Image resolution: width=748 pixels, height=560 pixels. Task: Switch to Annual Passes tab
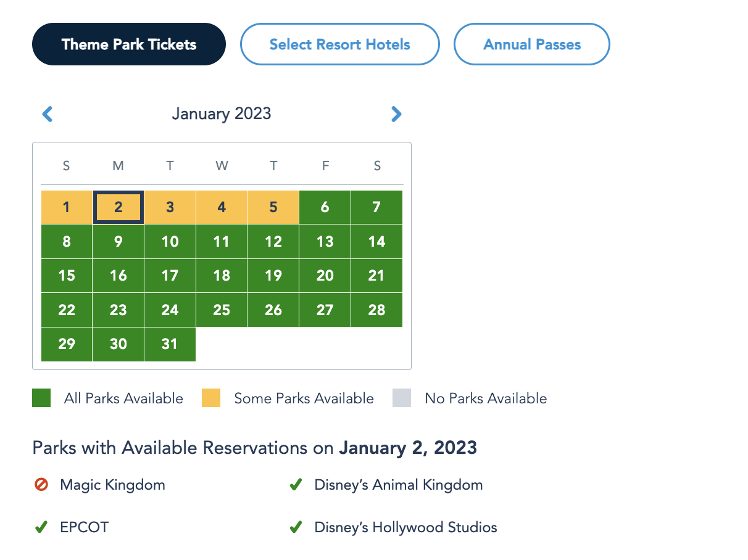pyautogui.click(x=532, y=44)
